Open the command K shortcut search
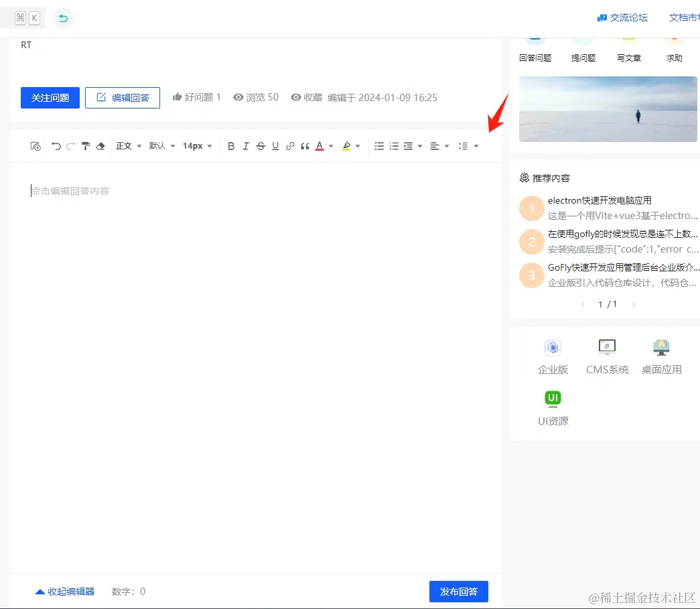 (x=27, y=18)
